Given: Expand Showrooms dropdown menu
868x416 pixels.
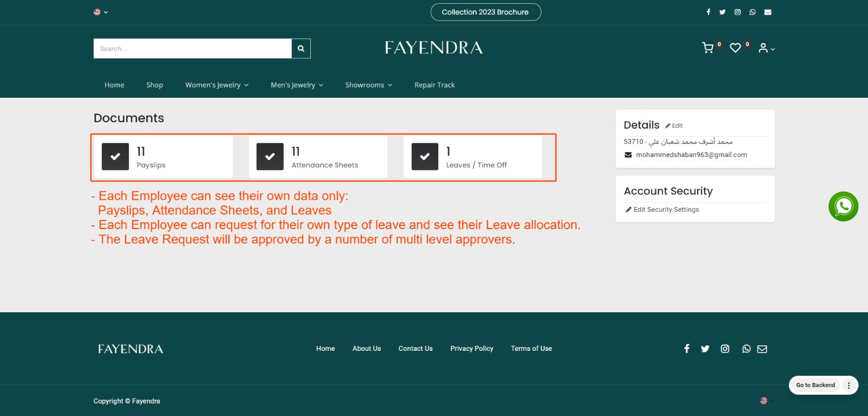Looking at the screenshot, I should coord(368,85).
